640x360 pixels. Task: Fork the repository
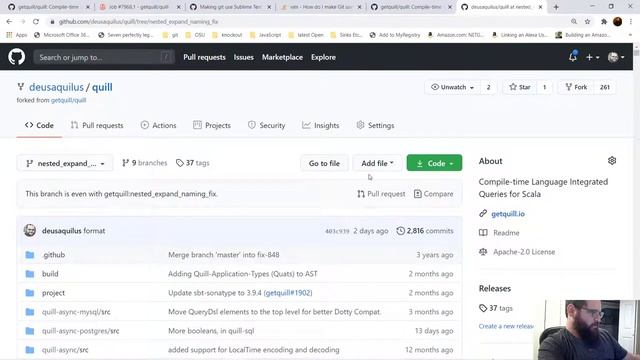(576, 87)
